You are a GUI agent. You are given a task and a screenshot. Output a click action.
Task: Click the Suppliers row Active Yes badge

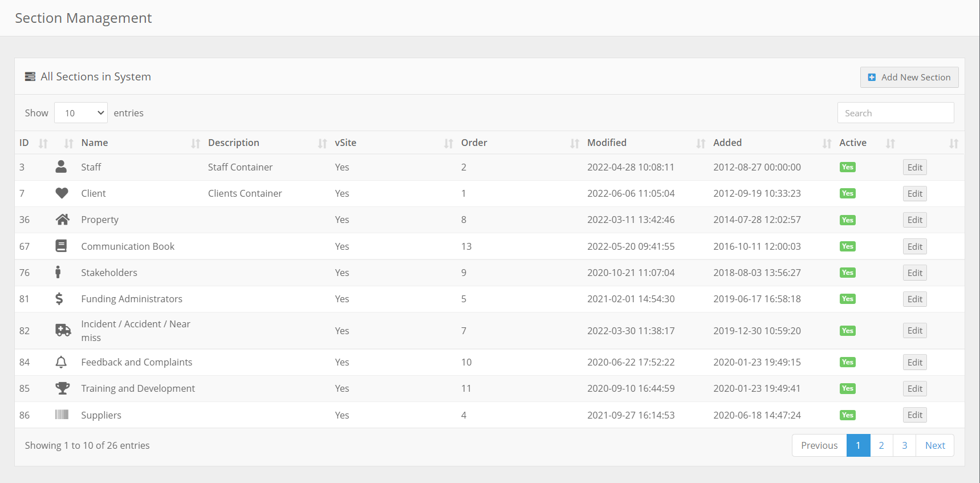click(x=848, y=415)
